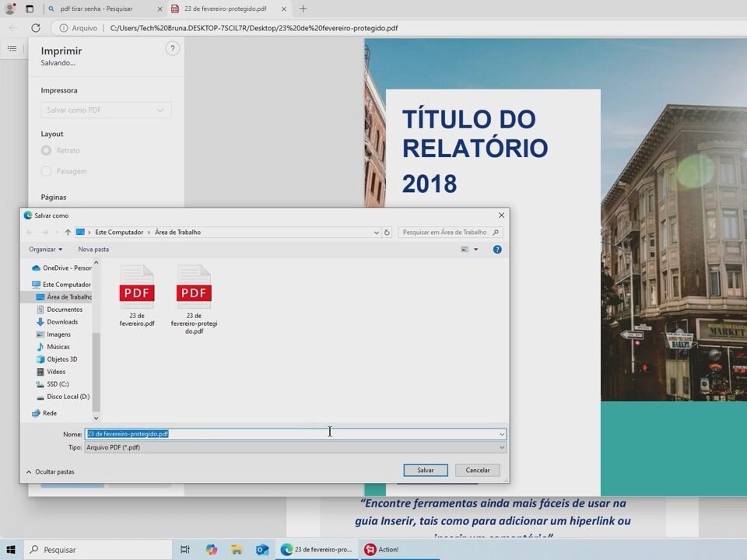Screen dimensions: 747x560
Task: Refresh the Área de Trabalho folder listing
Action: [387, 233]
